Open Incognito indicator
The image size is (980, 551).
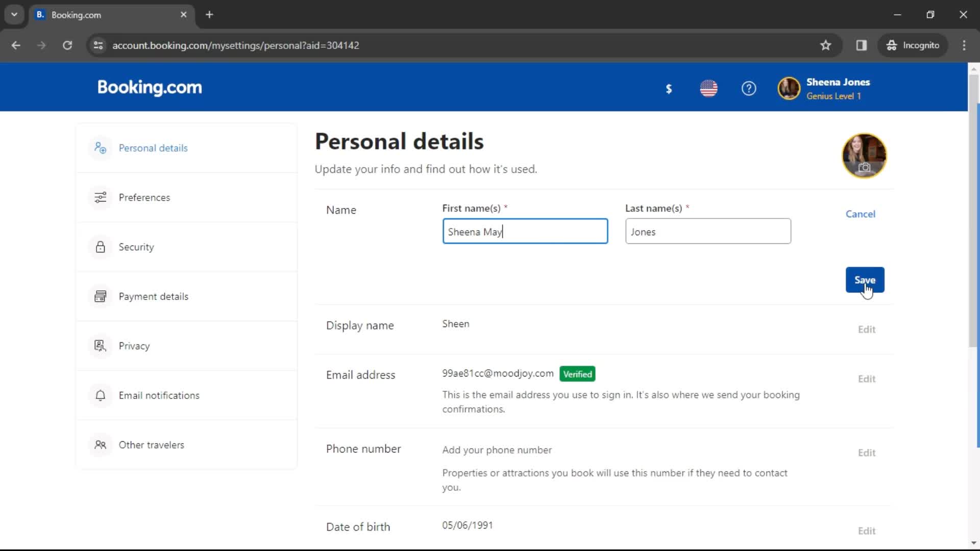pos(913,45)
